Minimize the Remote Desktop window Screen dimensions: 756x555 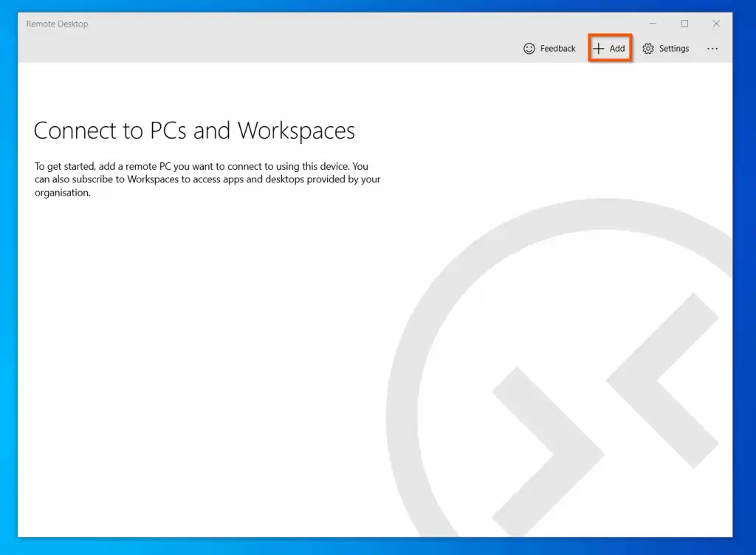click(652, 23)
